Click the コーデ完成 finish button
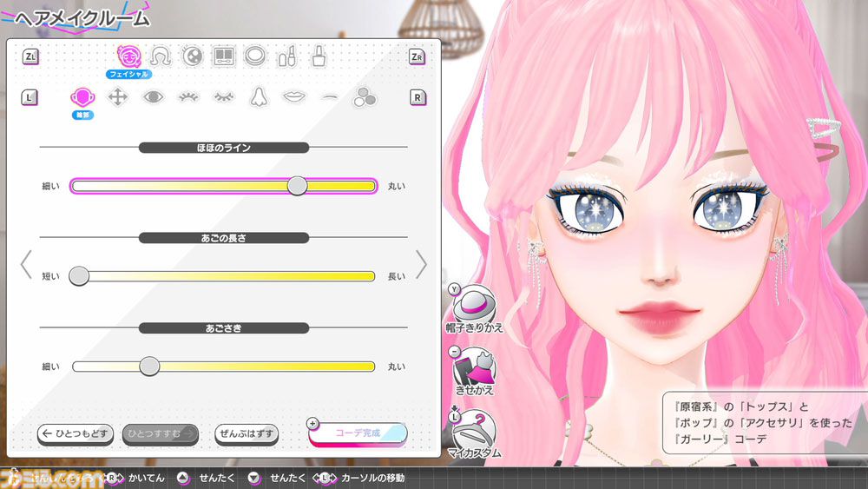 [x=358, y=433]
